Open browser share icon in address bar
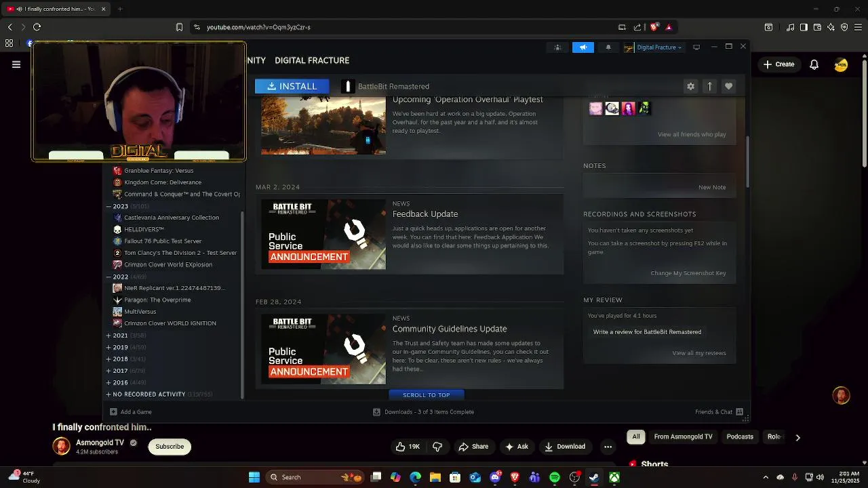Viewport: 868px width, 488px height. tap(637, 27)
